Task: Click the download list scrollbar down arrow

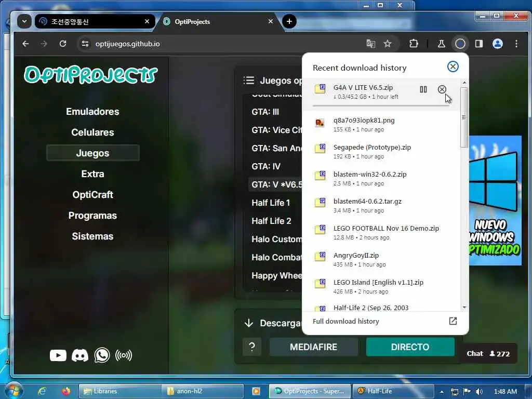Action: 464,308
